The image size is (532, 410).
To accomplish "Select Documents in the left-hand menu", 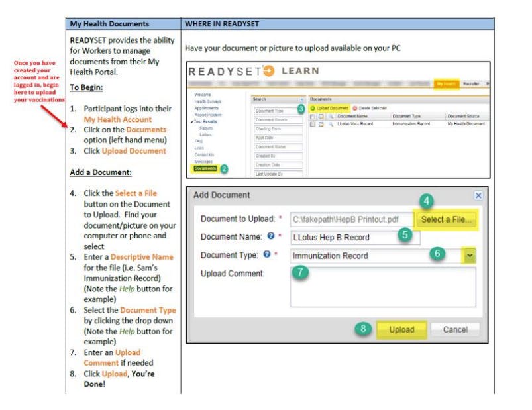I will [205, 168].
